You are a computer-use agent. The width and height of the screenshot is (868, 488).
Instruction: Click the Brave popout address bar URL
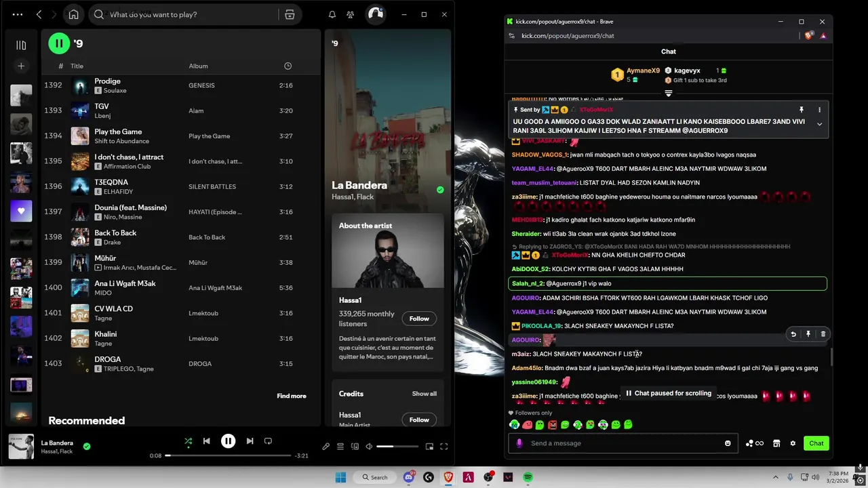(568, 36)
